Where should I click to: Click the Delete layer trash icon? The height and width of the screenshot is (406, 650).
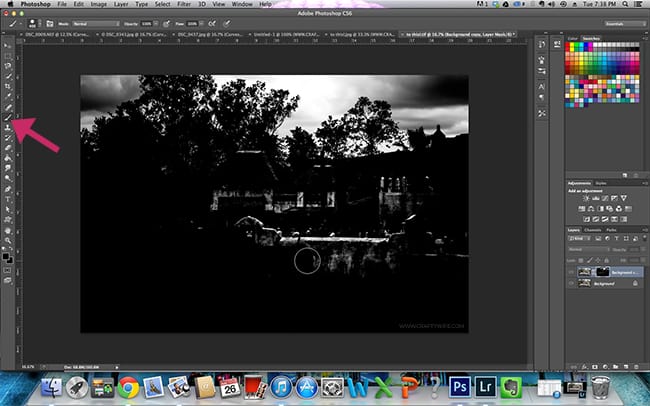click(636, 367)
